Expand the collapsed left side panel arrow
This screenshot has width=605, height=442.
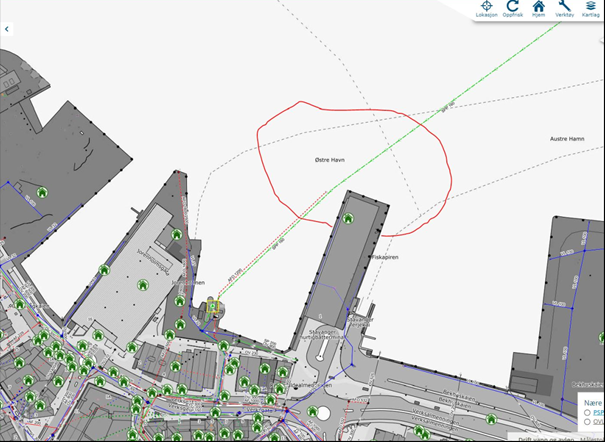coord(7,29)
